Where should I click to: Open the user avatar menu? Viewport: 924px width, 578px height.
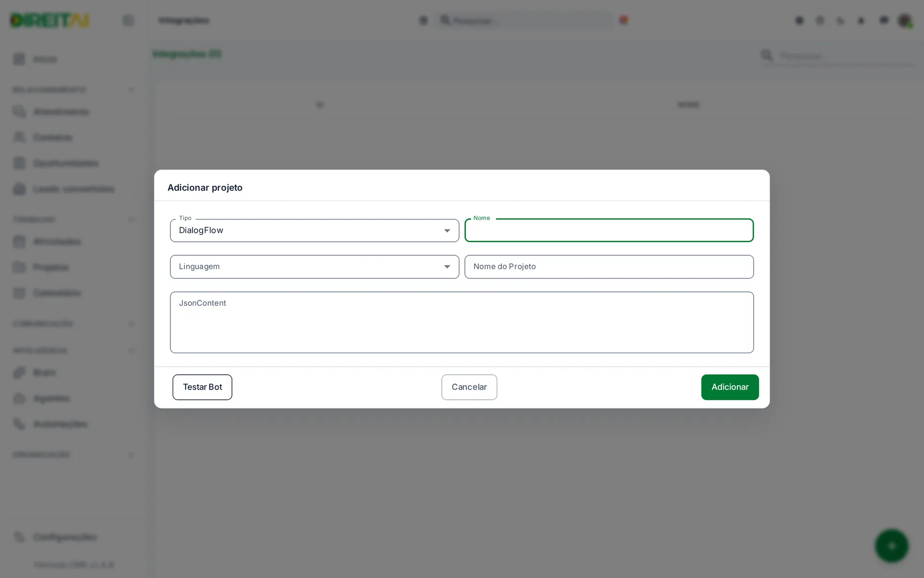click(x=905, y=21)
